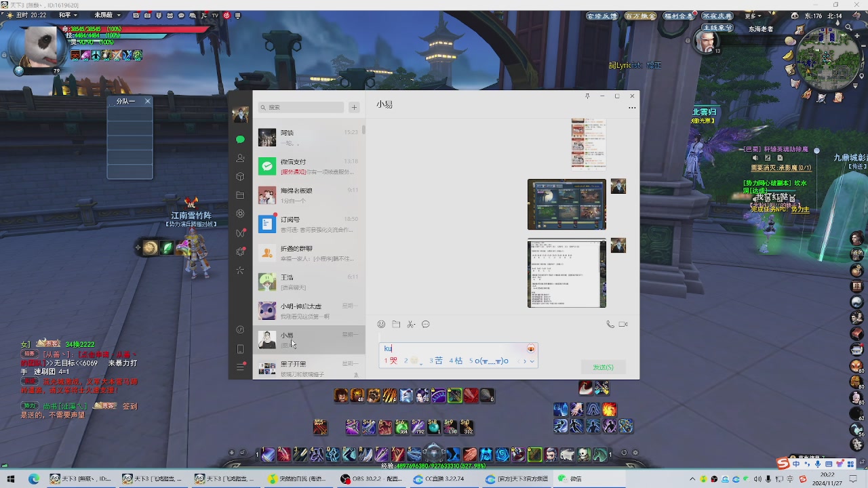Click the WeChat profile avatar in sidebar
868x488 pixels.
tap(240, 115)
